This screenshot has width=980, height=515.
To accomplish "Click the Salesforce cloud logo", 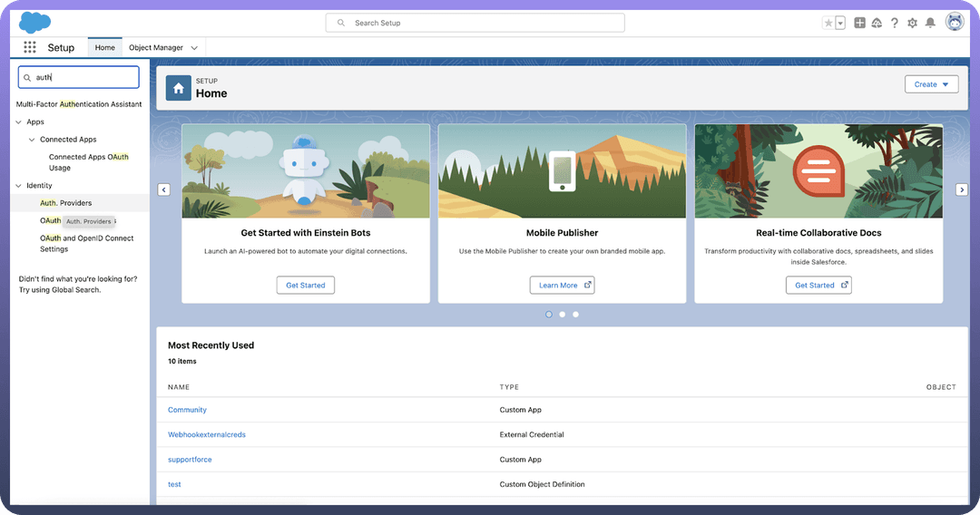I will pos(34,22).
